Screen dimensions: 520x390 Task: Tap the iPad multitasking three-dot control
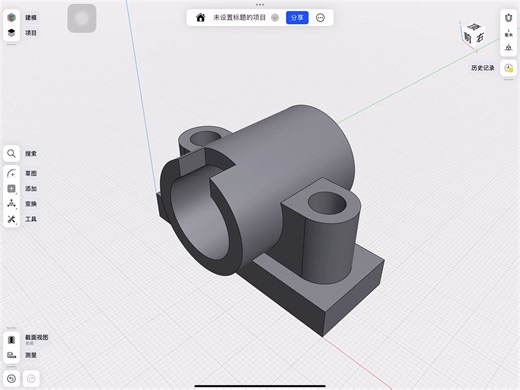click(260, 5)
